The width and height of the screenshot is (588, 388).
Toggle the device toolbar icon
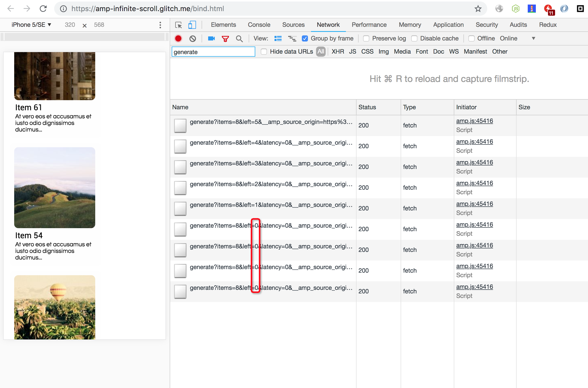(x=192, y=25)
